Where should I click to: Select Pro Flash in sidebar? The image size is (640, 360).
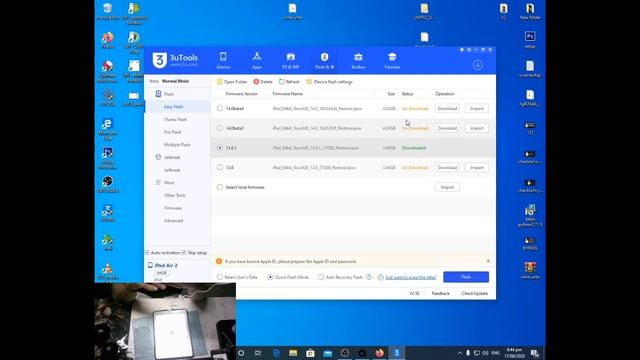(x=173, y=132)
